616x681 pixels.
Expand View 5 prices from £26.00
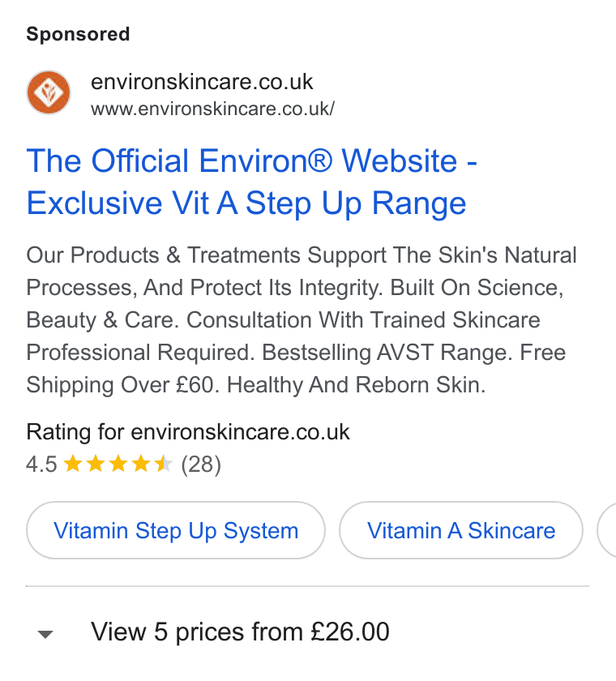pyautogui.click(x=240, y=632)
